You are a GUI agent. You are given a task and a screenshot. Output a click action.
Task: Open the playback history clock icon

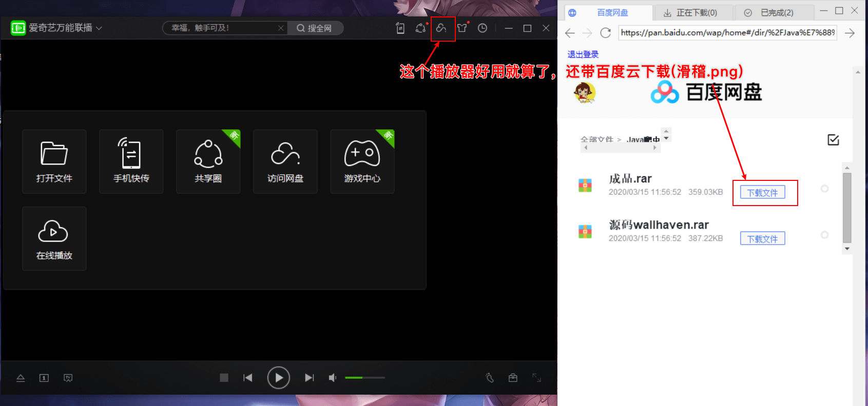pos(483,28)
